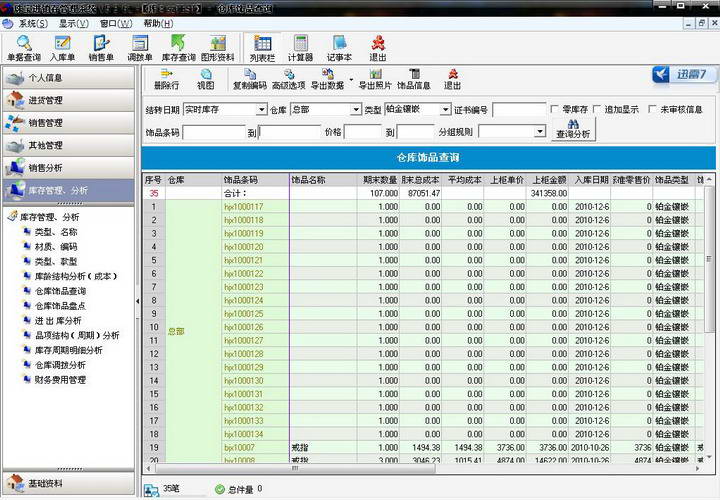
Task: Select 仓库饰品查询 tree item
Action: point(61,291)
